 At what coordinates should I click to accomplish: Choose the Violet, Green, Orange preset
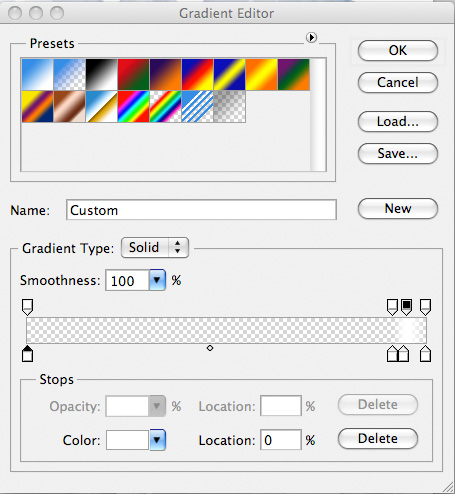[293, 75]
